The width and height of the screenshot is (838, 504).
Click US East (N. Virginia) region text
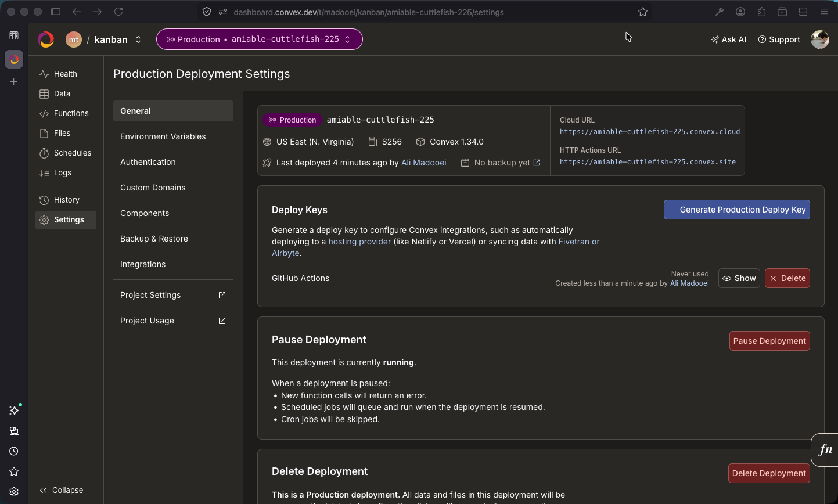point(315,142)
